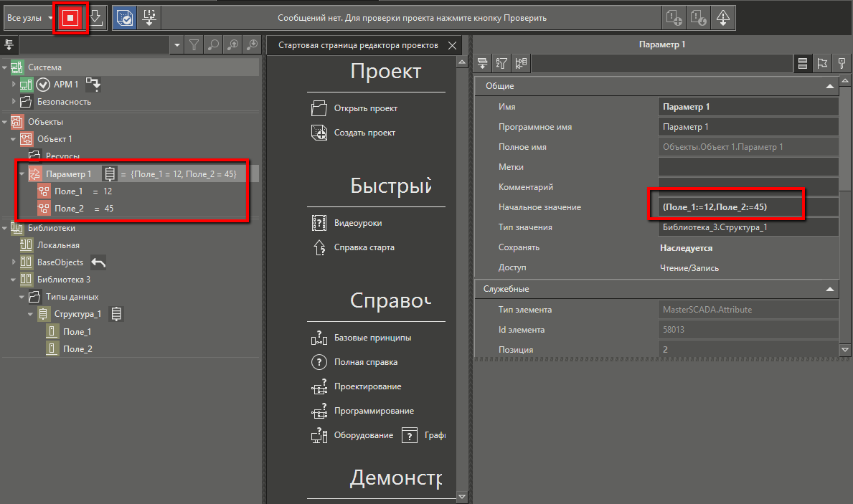Click the warning triangle icon in message bar
The height and width of the screenshot is (504, 853).
point(722,19)
